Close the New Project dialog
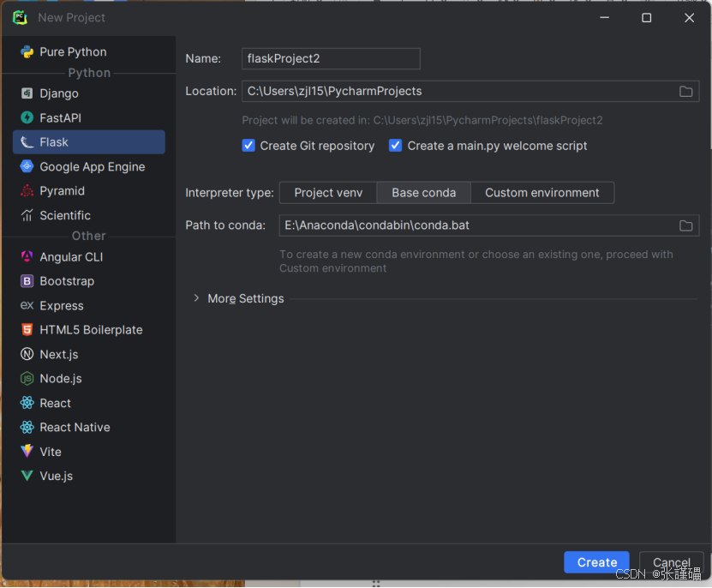This screenshot has width=712, height=588. pyautogui.click(x=689, y=18)
